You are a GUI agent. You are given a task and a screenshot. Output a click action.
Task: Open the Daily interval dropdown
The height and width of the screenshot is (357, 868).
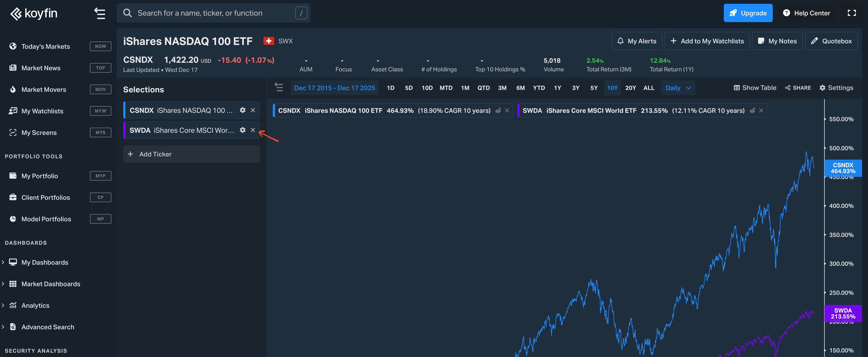pyautogui.click(x=678, y=88)
